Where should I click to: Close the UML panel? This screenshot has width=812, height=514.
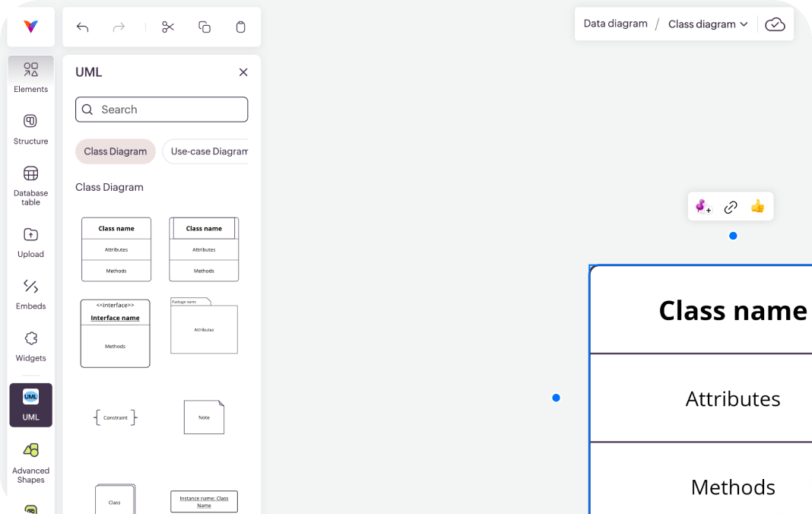tap(243, 72)
